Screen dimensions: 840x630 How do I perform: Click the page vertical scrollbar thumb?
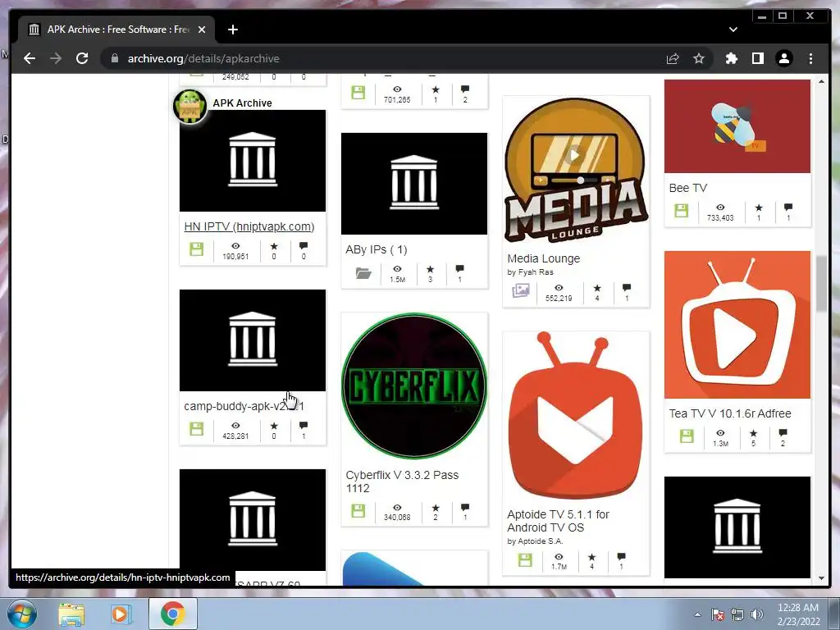click(821, 284)
